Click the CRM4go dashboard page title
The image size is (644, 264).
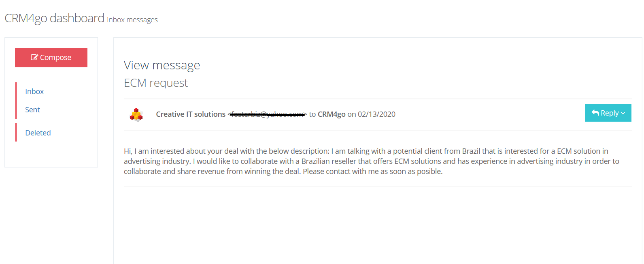(x=54, y=18)
